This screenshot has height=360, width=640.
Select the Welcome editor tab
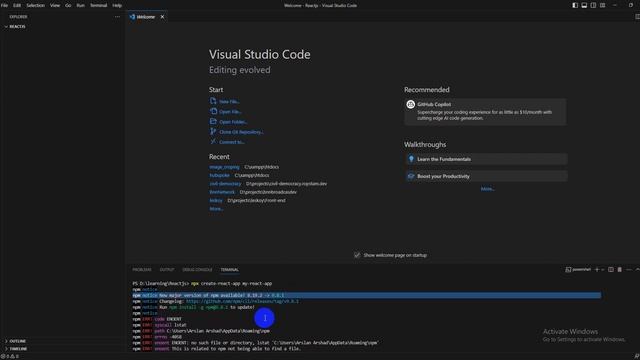pos(146,17)
